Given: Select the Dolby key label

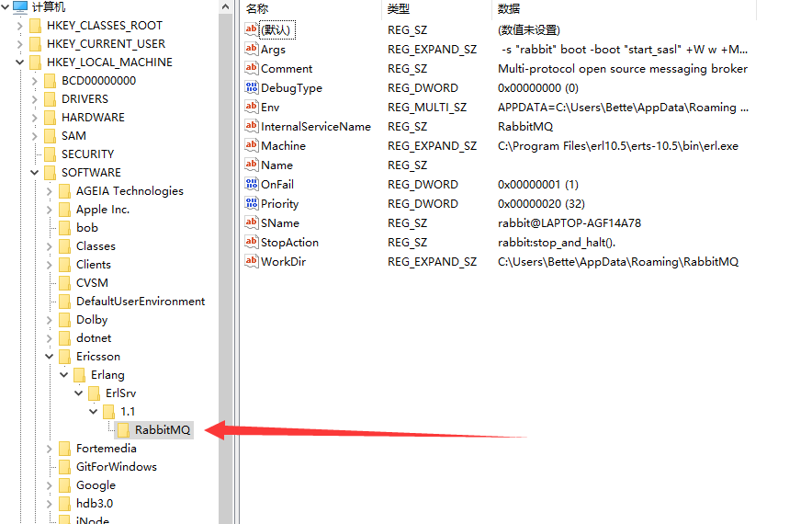Looking at the screenshot, I should point(92,320).
